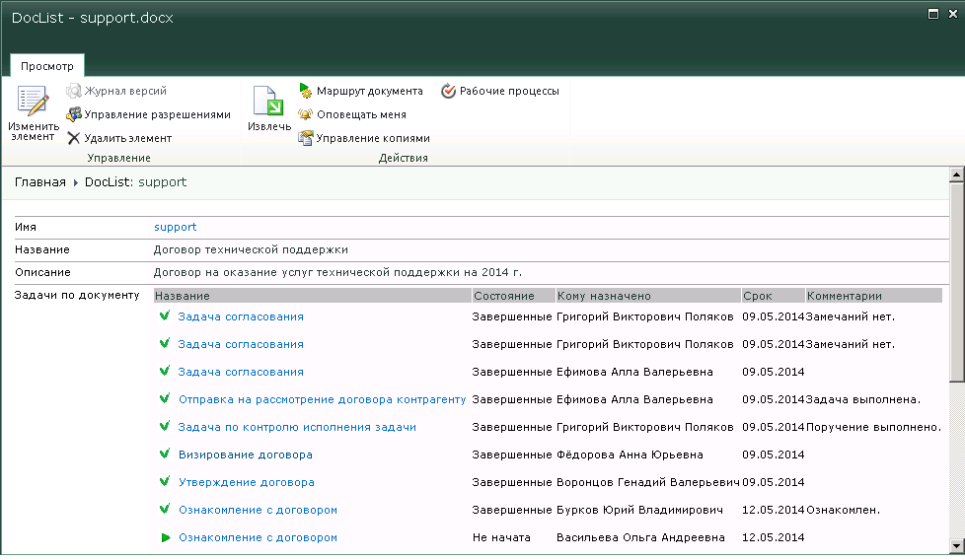Screen dimensions: 965x560
Task: Click the Описание field value text
Action: (x=337, y=272)
